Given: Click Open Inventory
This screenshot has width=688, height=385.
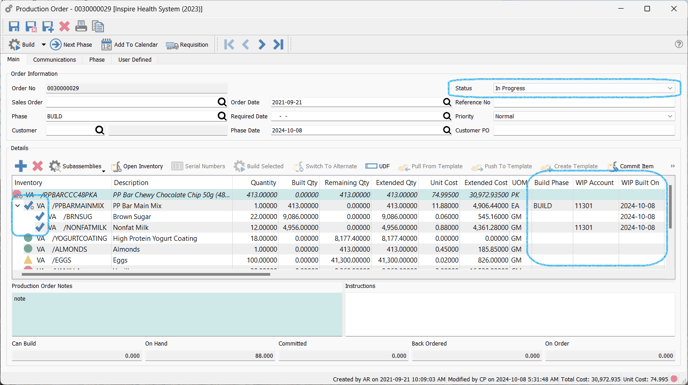Looking at the screenshot, I should [137, 166].
